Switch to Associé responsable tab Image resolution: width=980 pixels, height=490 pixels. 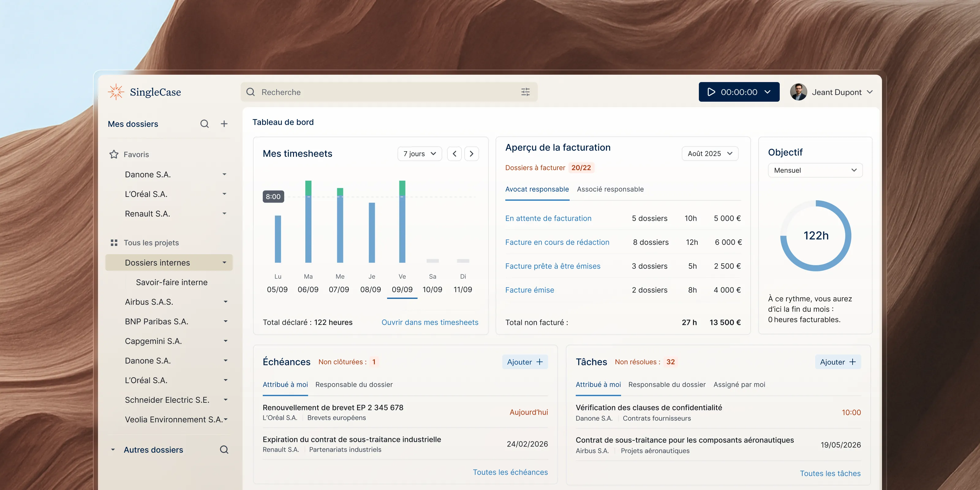point(610,189)
